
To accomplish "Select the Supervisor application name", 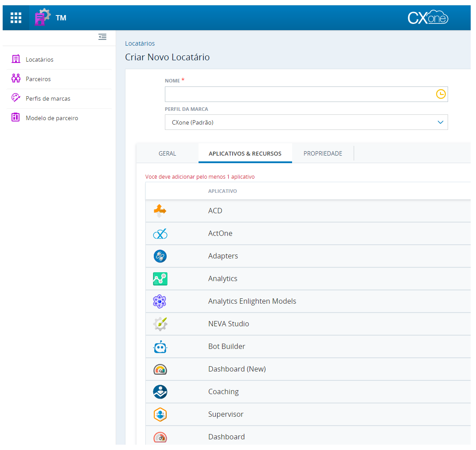I will pyautogui.click(x=226, y=414).
